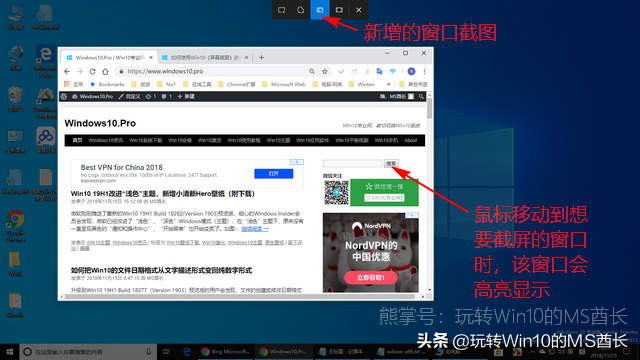Screen dimensions: 640x360
Task: Reload the page in Chrome
Action: (x=93, y=71)
